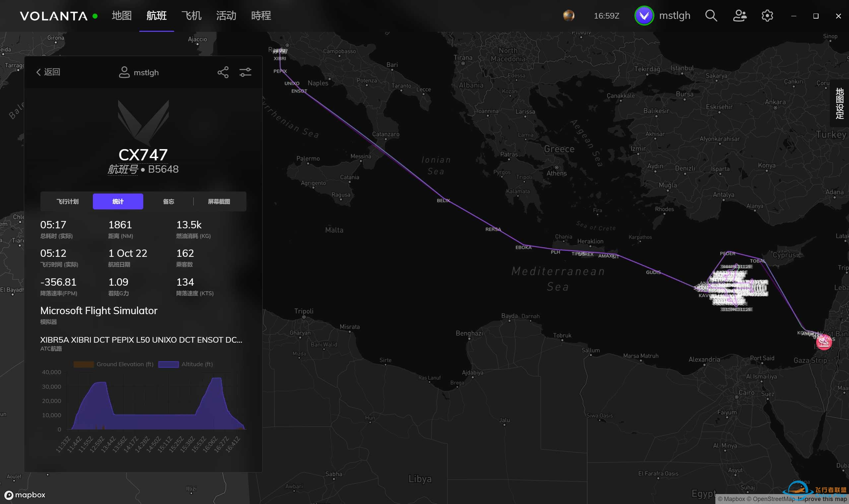The height and width of the screenshot is (504, 849).
Task: Click the mstlgh user avatar
Action: point(644,16)
